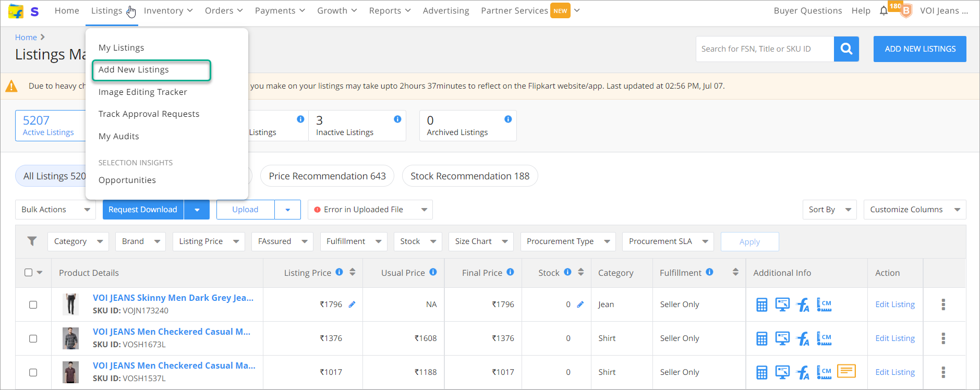Click the filter funnel icon
980x390 pixels.
(32, 241)
